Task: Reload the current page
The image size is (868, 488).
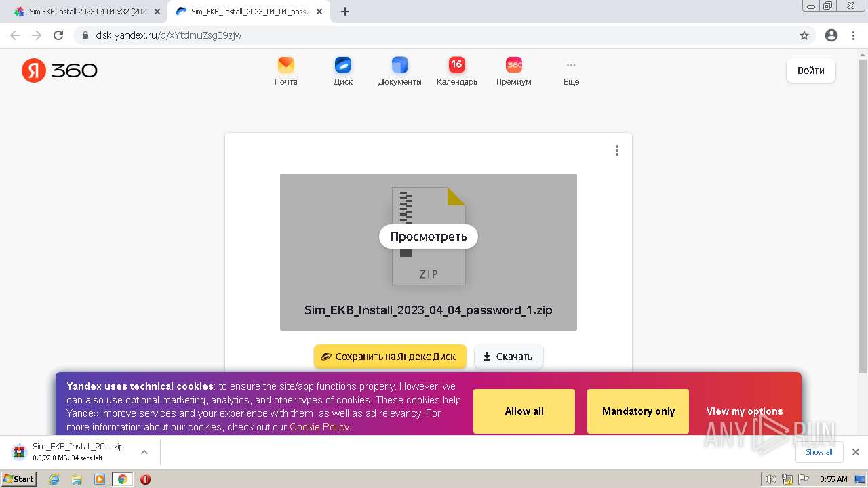Action: point(58,35)
